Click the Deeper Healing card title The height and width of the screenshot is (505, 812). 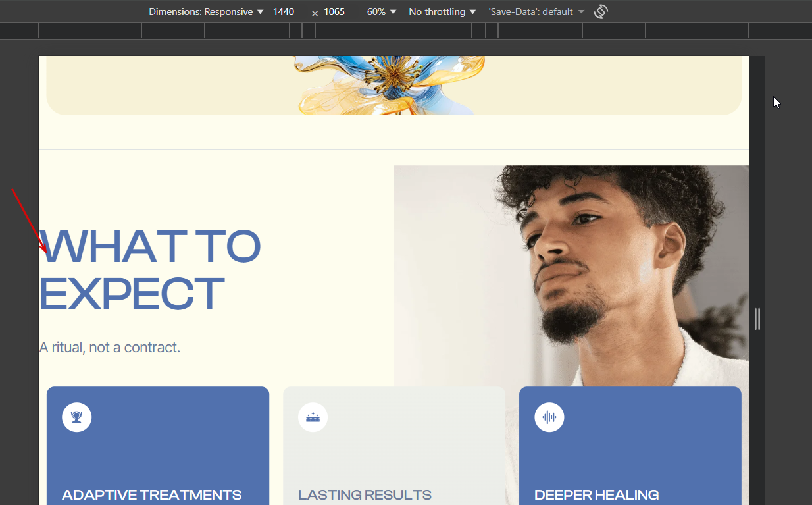(597, 495)
